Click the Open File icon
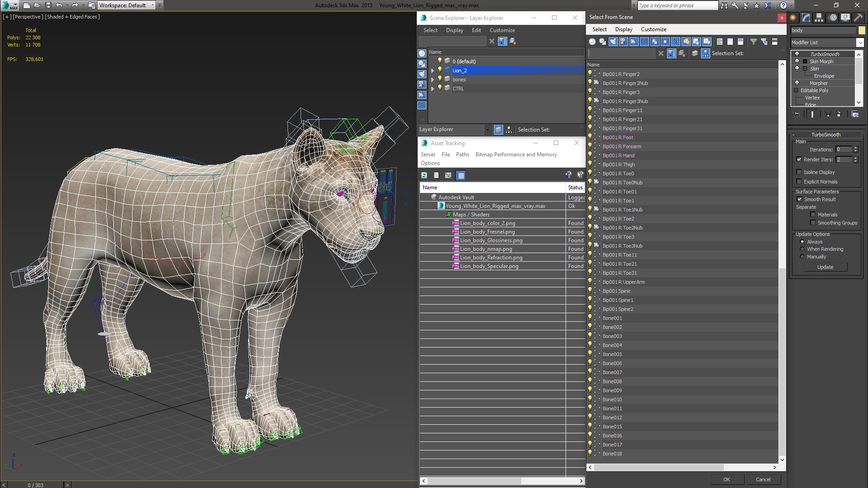868x488 pixels. [x=37, y=5]
